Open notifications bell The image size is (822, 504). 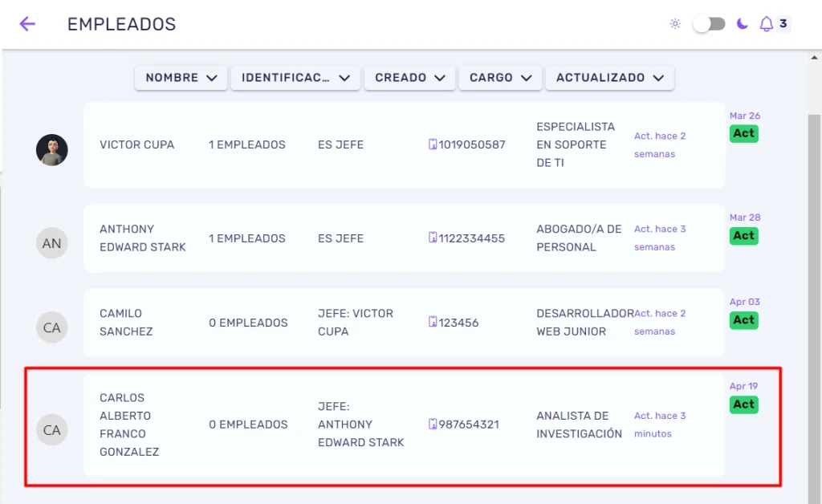coord(767,23)
